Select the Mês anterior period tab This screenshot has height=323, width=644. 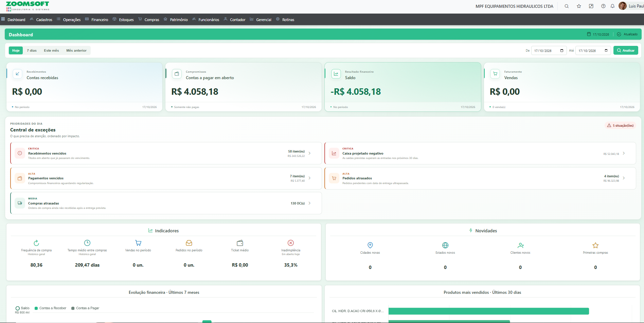(x=76, y=50)
